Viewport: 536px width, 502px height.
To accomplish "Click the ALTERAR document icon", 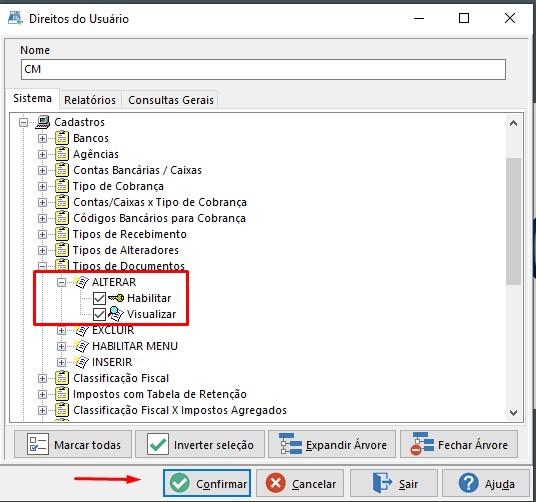I will pyautogui.click(x=82, y=282).
